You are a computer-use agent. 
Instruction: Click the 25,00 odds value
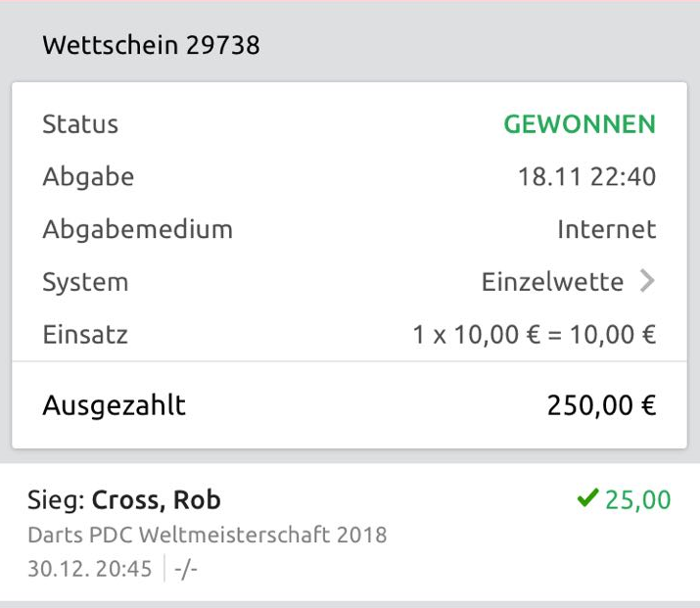(638, 500)
